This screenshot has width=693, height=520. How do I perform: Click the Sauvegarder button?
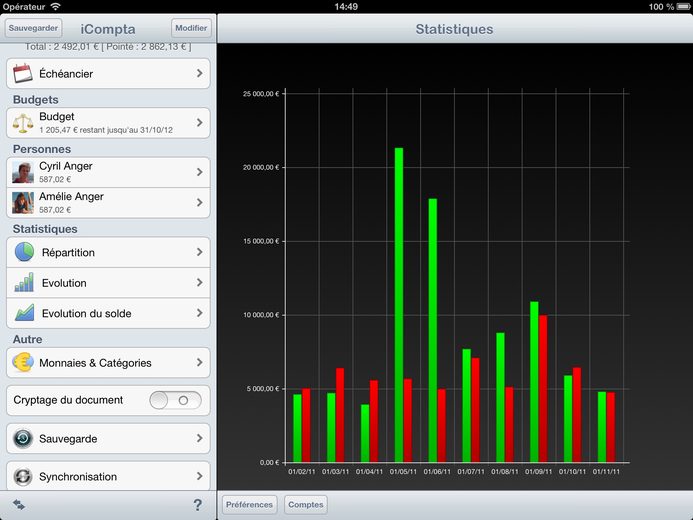coord(33,28)
